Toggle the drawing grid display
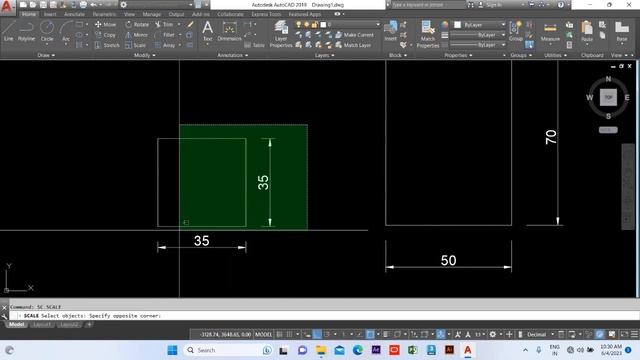The image size is (640, 360). coord(280,334)
